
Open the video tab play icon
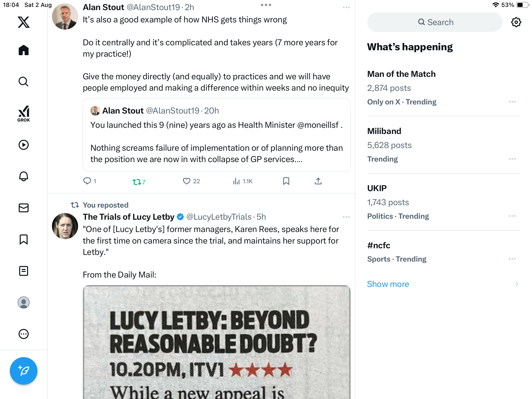click(x=24, y=145)
